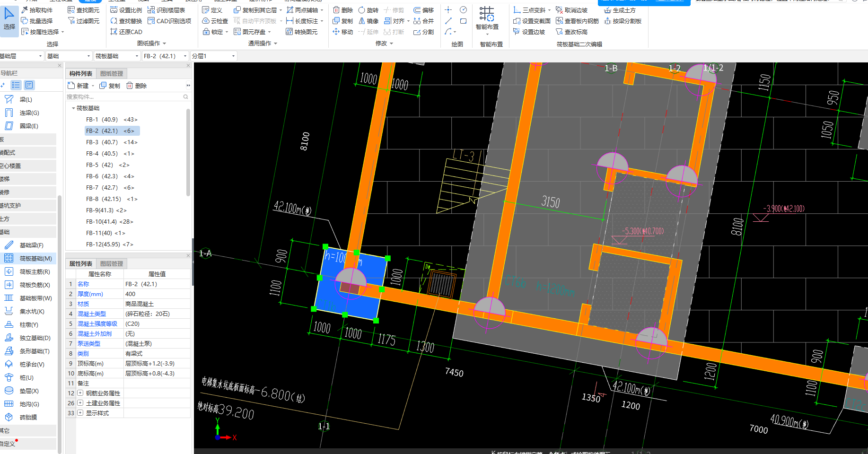
Task: Collapse the 筏板基础 tree node
Action: (73, 108)
